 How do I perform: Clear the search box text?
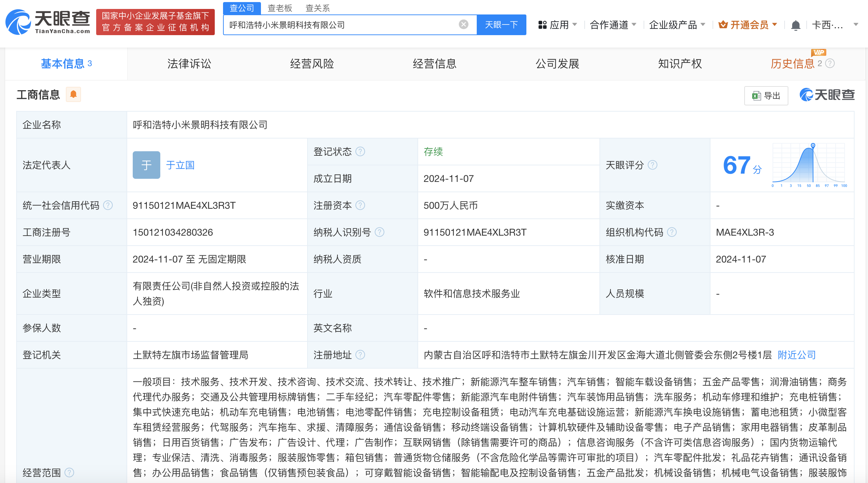463,24
